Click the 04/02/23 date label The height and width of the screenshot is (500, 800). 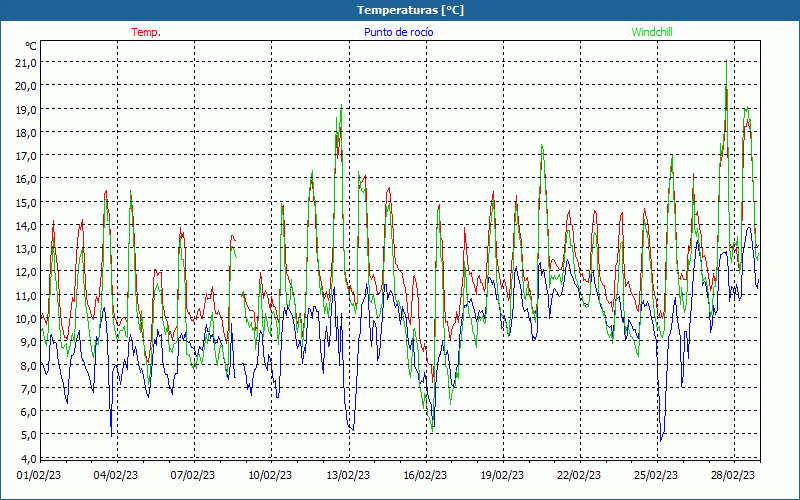(x=116, y=476)
